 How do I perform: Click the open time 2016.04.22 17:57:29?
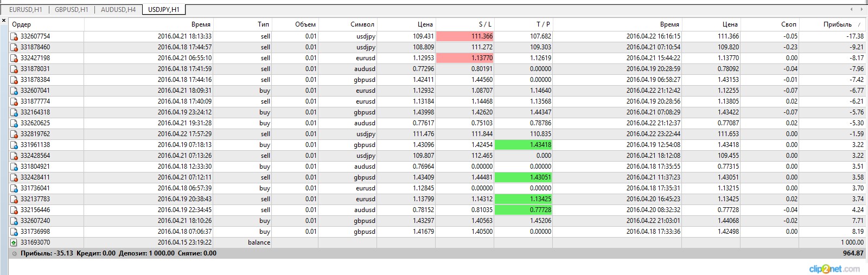[x=184, y=134]
